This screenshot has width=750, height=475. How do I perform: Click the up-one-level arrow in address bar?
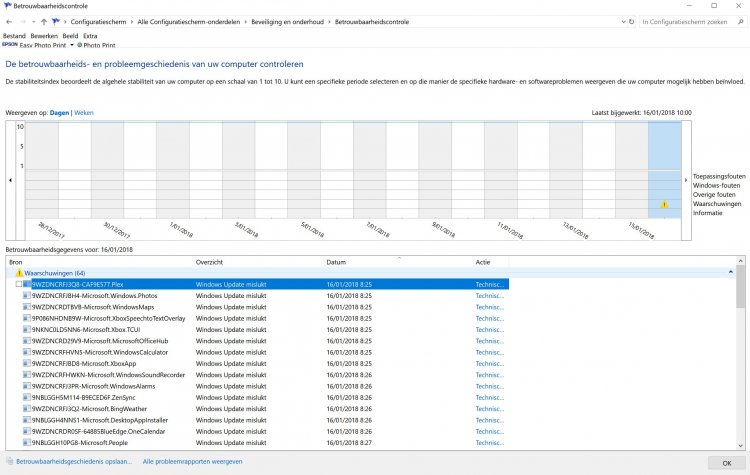pos(42,20)
